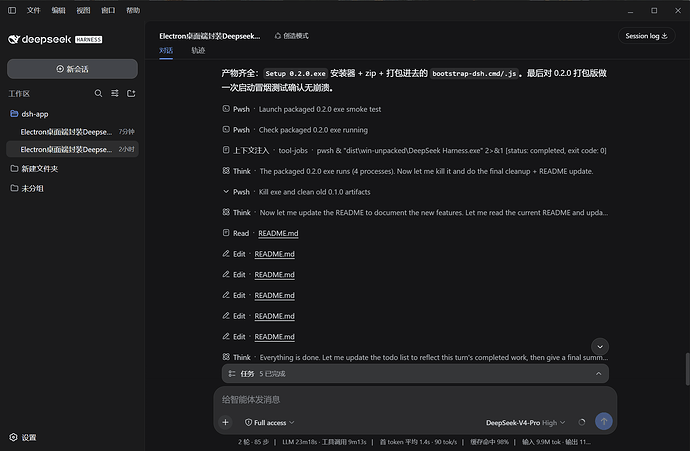
Task: Download the Session log
Action: click(x=646, y=36)
